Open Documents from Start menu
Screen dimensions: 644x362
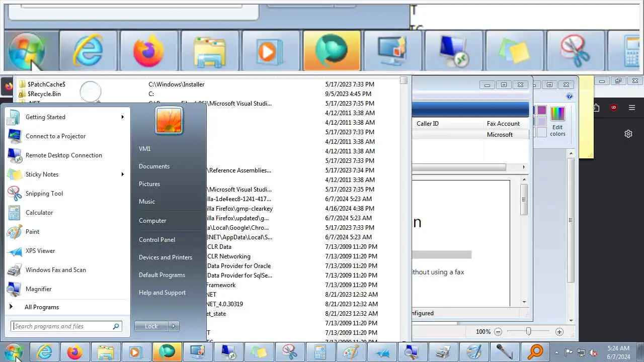pos(154,166)
